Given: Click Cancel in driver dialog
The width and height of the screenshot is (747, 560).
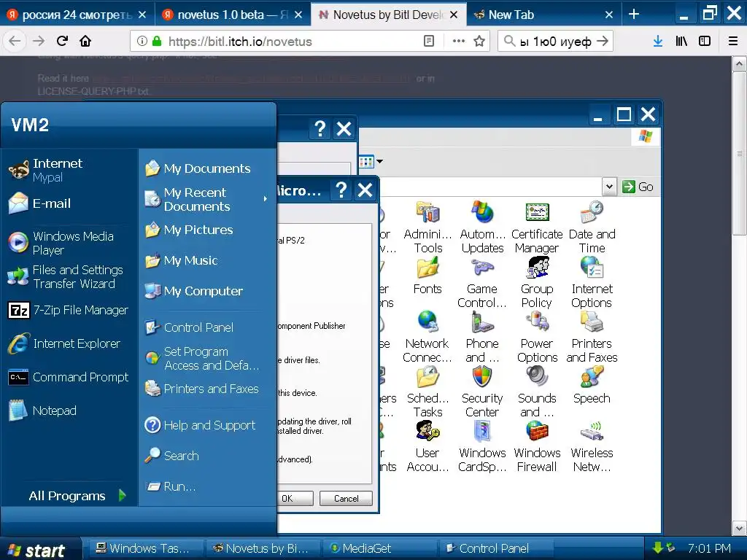Looking at the screenshot, I should coord(347,499).
